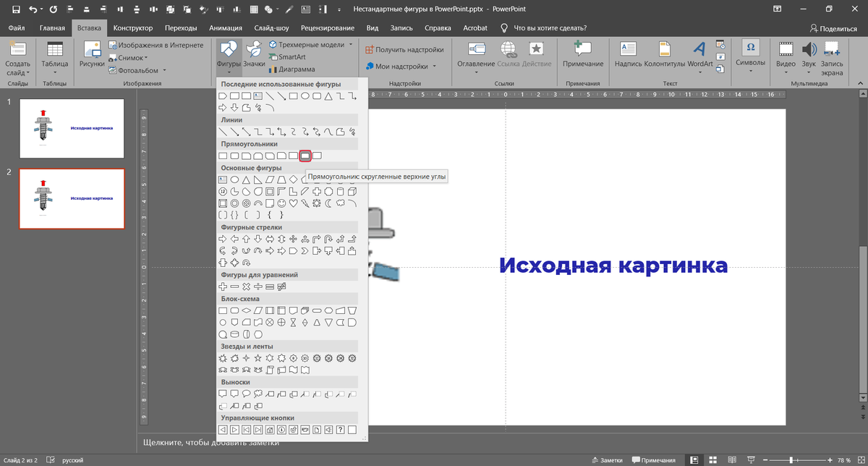Image resolution: width=868 pixels, height=466 pixels.
Task: Open the Icons (Значки) gallery
Action: (254, 55)
